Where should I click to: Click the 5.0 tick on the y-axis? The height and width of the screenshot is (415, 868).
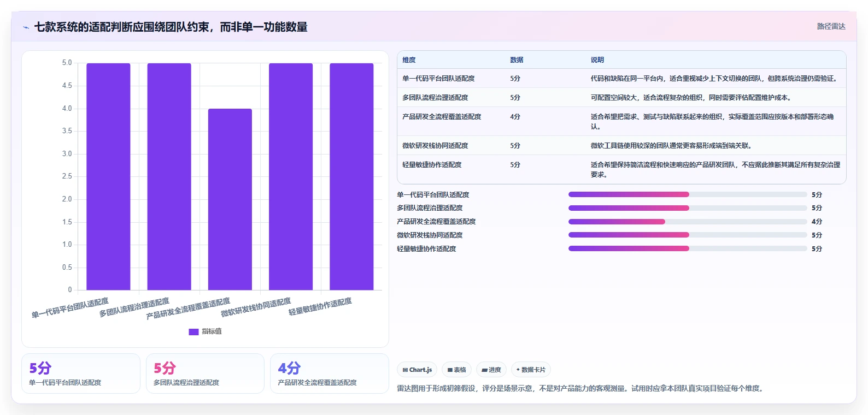(67, 63)
